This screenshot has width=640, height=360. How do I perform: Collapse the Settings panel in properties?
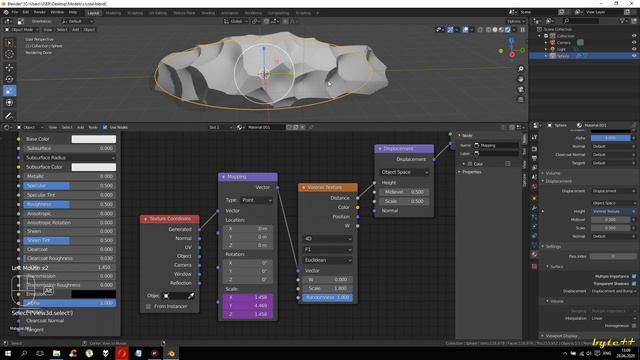(x=553, y=247)
